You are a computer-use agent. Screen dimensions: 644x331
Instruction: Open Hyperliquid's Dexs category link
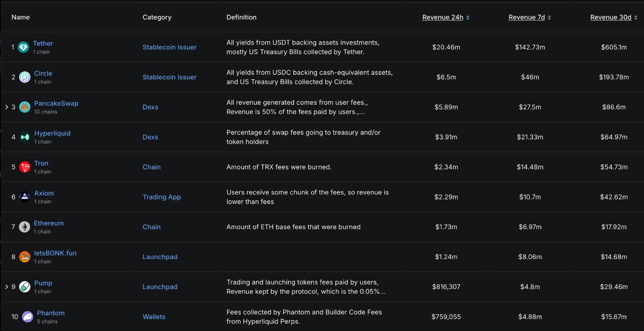(150, 137)
